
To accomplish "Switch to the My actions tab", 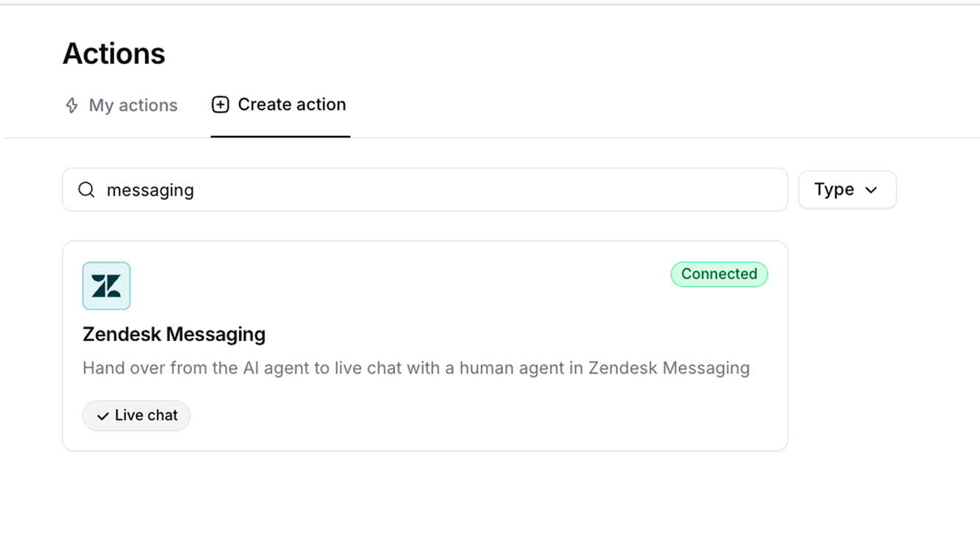I will (x=121, y=105).
